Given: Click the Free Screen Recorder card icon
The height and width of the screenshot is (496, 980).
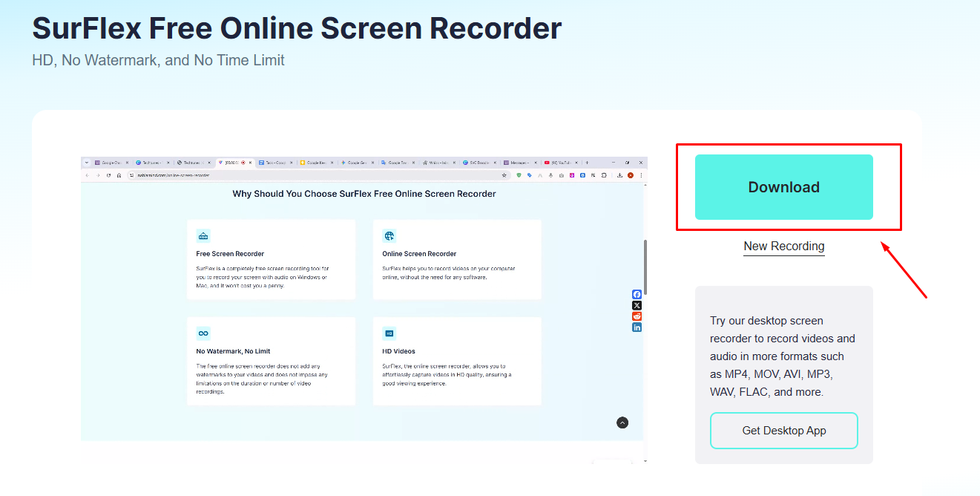Looking at the screenshot, I should coord(203,236).
